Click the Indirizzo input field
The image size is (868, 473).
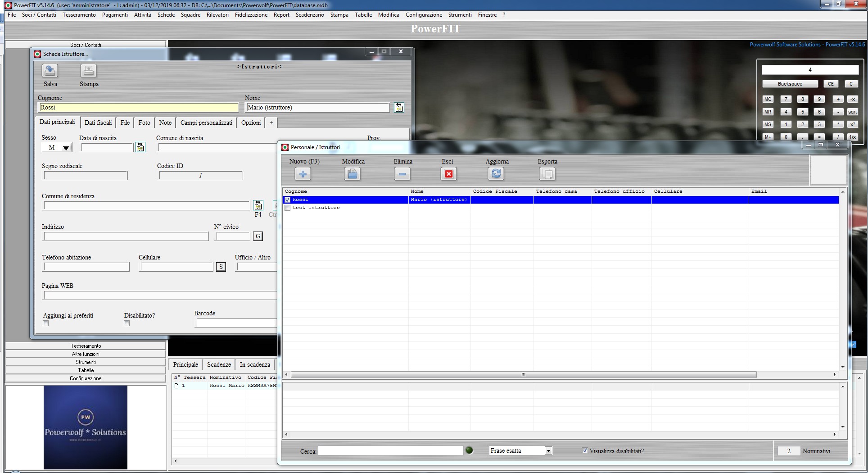pos(126,236)
